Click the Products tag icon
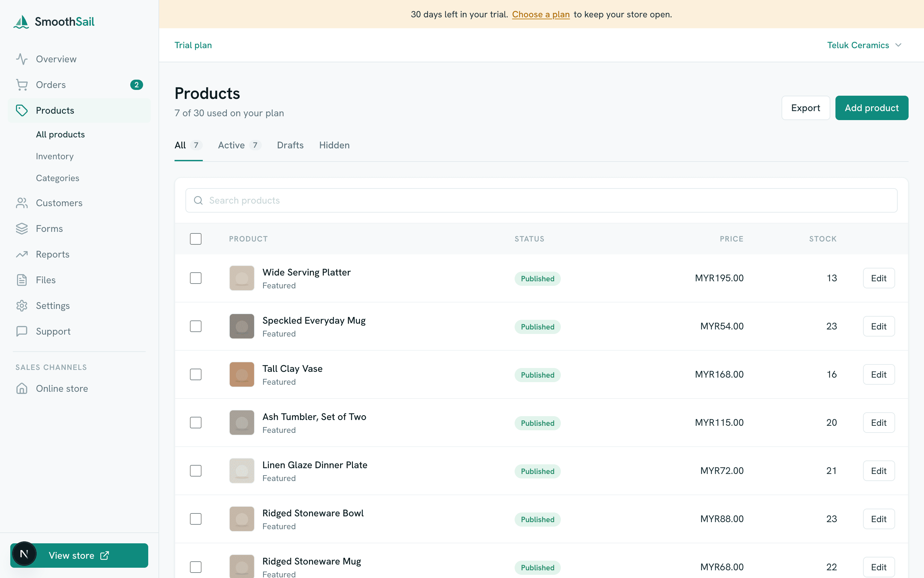 pos(22,110)
